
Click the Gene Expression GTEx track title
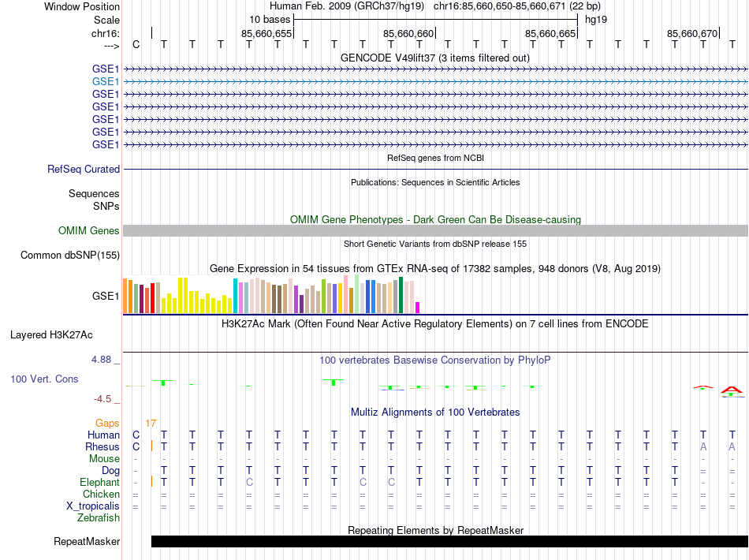[435, 269]
